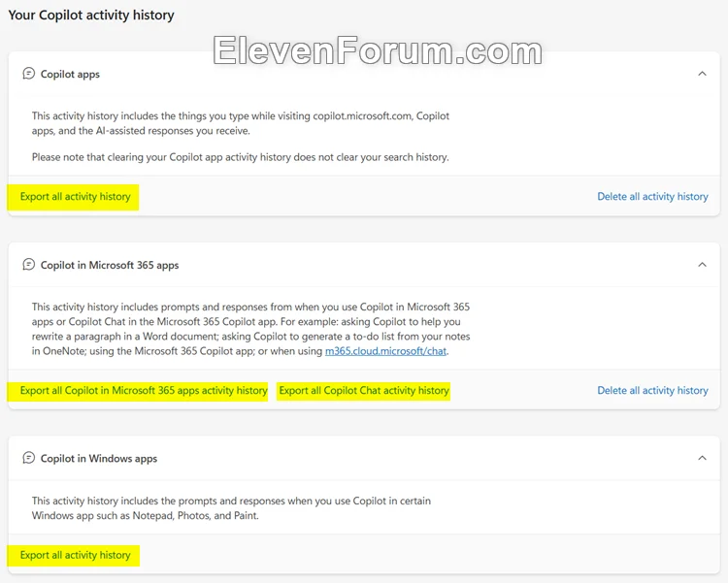
Task: Click the Copilot in Microsoft 365 apps chat icon
Action: [x=29, y=265]
